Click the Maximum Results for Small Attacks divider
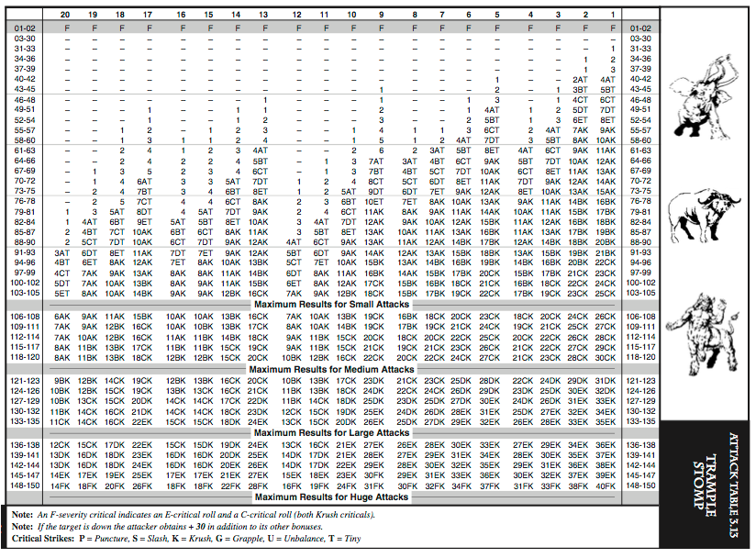 pos(332,305)
